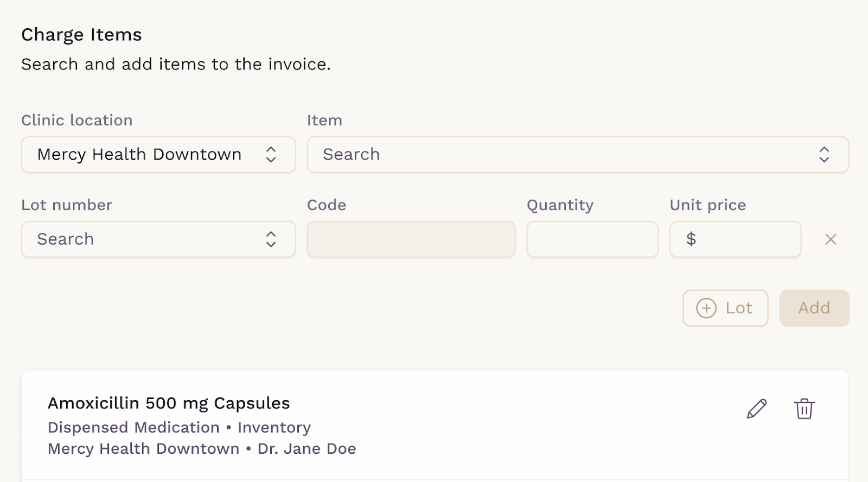Click the Lot button to add a lot
Viewport: 868px width, 482px height.
[x=725, y=308]
